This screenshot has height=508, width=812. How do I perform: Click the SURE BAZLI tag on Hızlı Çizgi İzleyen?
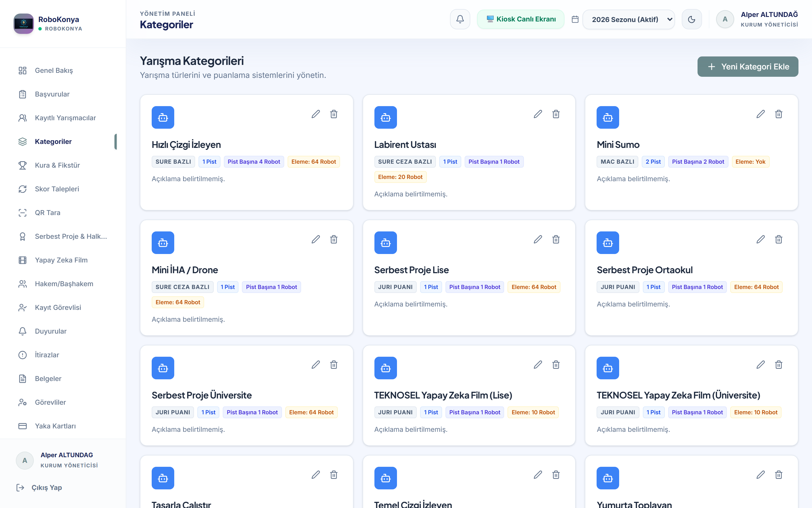173,162
